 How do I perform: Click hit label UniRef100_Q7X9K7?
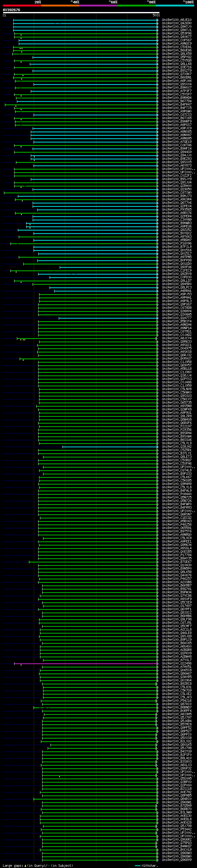[x=177, y=74]
